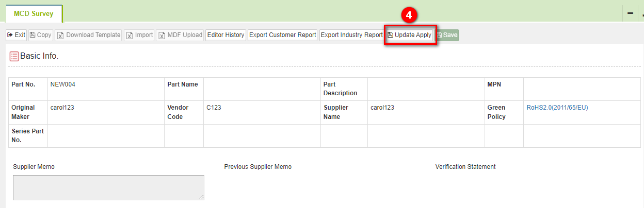The image size is (644, 208).
Task: Click the Basic Info list icon
Action: [14, 56]
